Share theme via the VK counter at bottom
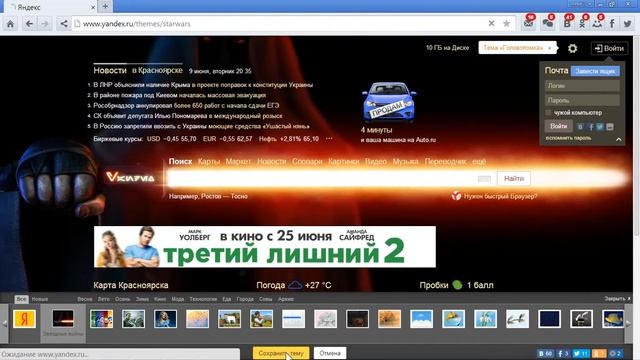 tap(545, 353)
